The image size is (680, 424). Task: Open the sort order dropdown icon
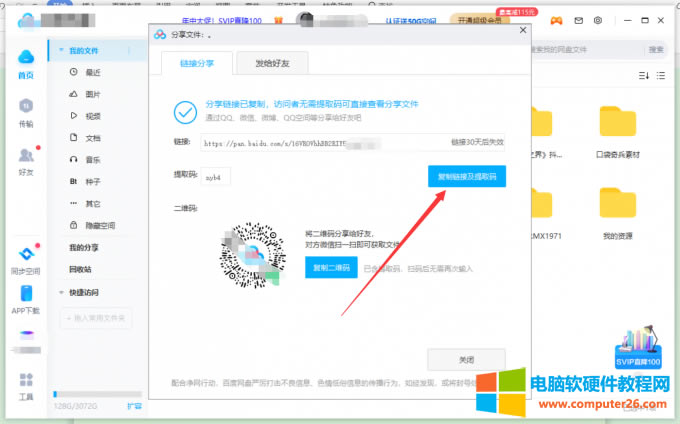pos(643,75)
